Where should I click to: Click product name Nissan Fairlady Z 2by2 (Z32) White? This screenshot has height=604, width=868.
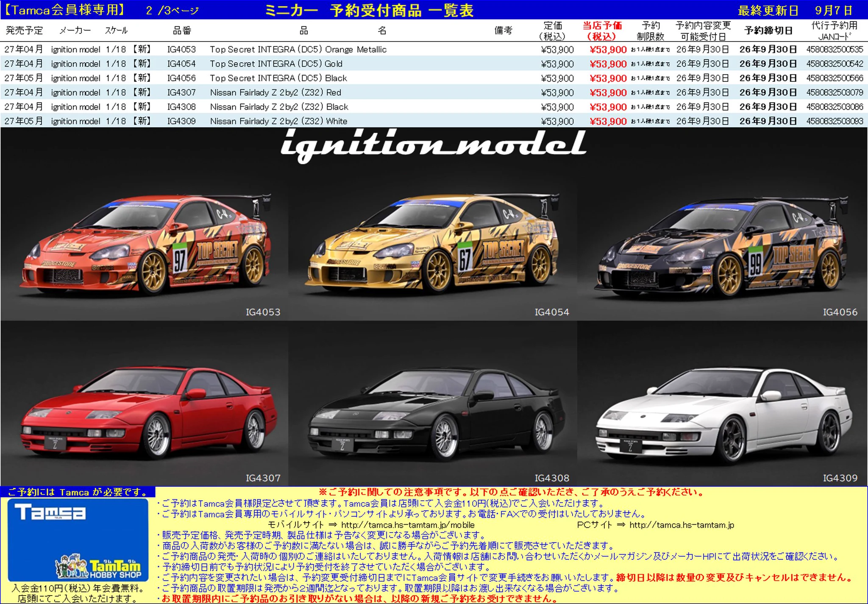click(278, 121)
